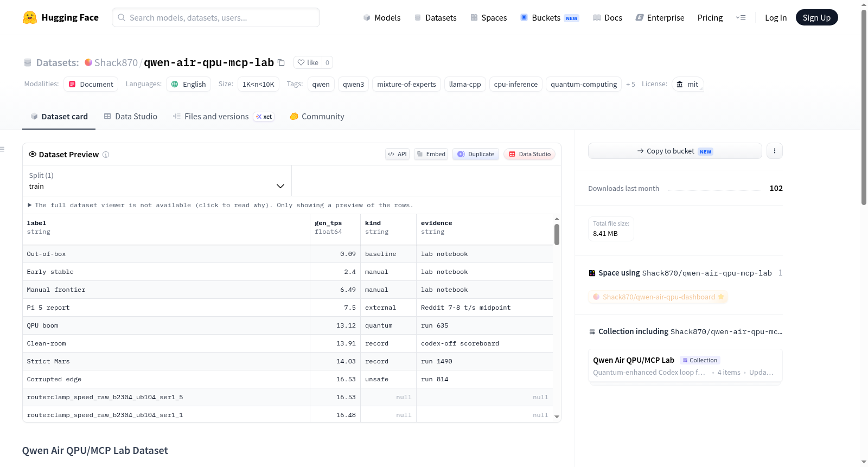Click the cpu-inference tag
Image resolution: width=868 pixels, height=467 pixels.
516,84
